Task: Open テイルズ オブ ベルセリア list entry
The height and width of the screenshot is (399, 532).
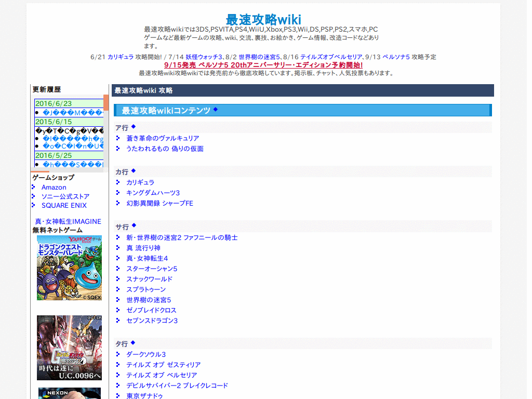Action: click(x=162, y=375)
